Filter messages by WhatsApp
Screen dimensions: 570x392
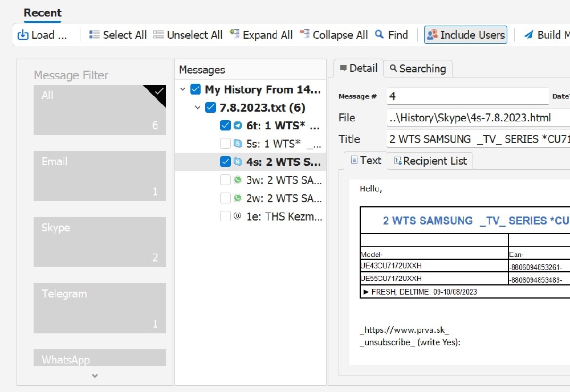point(100,358)
